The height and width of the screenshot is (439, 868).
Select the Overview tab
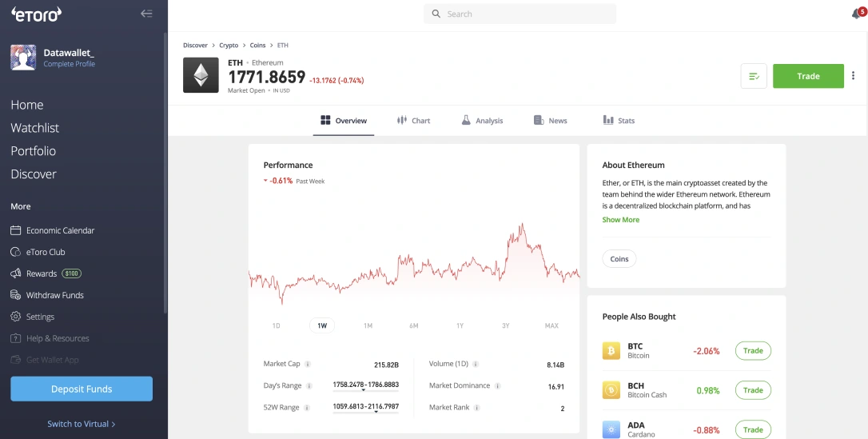pos(344,121)
